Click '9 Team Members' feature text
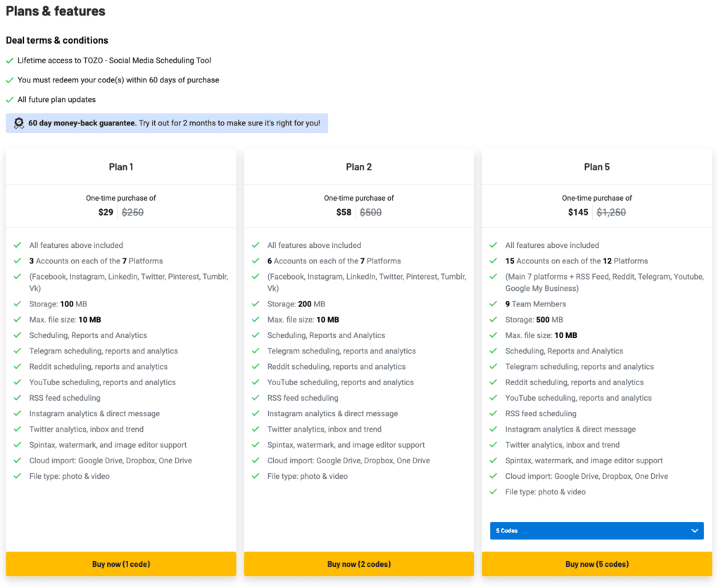This screenshot has width=721, height=588. pyautogui.click(x=536, y=304)
